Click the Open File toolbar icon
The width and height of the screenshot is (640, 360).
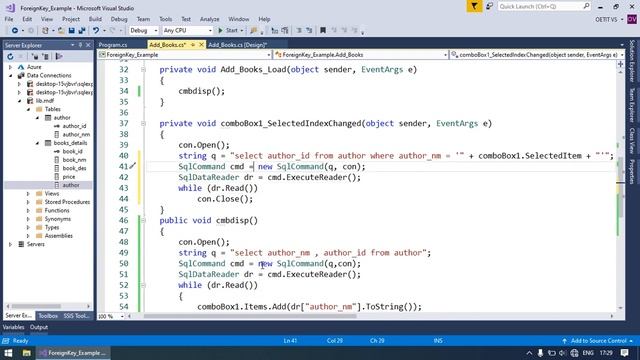click(x=61, y=31)
